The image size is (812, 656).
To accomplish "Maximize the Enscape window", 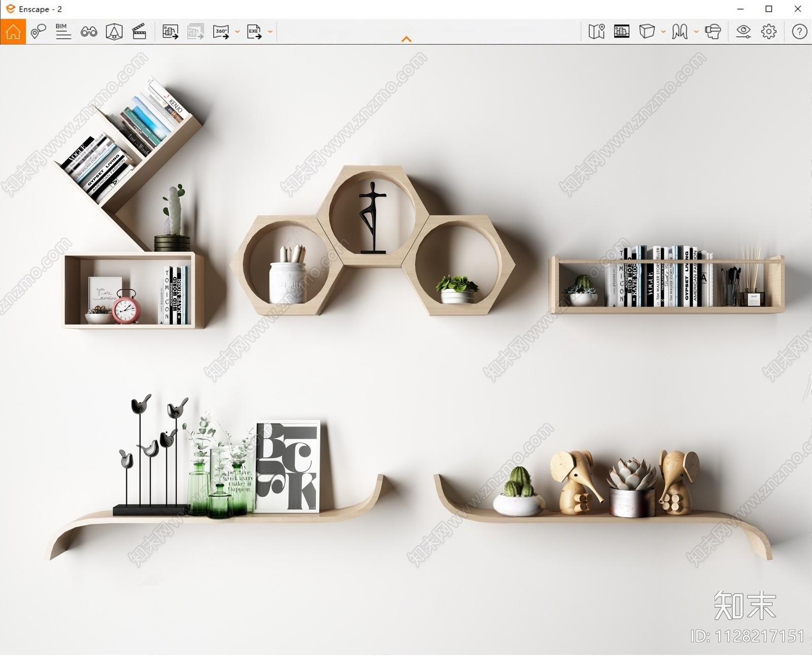I will [x=769, y=9].
